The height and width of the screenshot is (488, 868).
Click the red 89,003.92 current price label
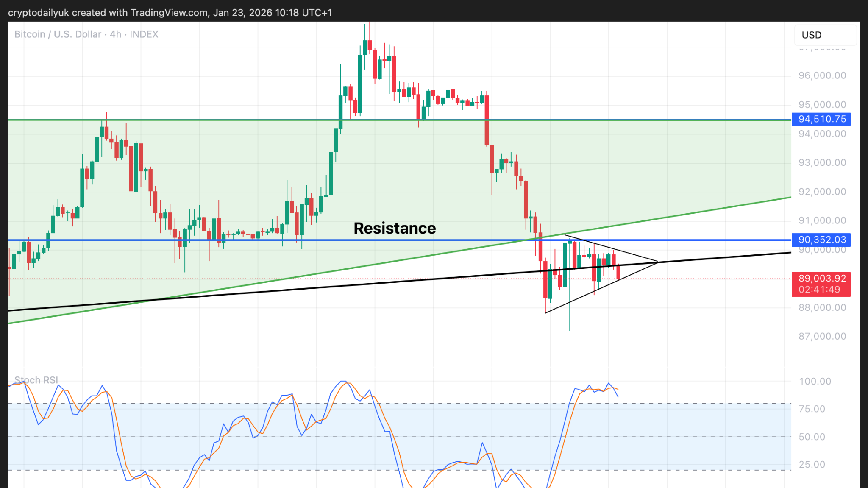(x=821, y=279)
